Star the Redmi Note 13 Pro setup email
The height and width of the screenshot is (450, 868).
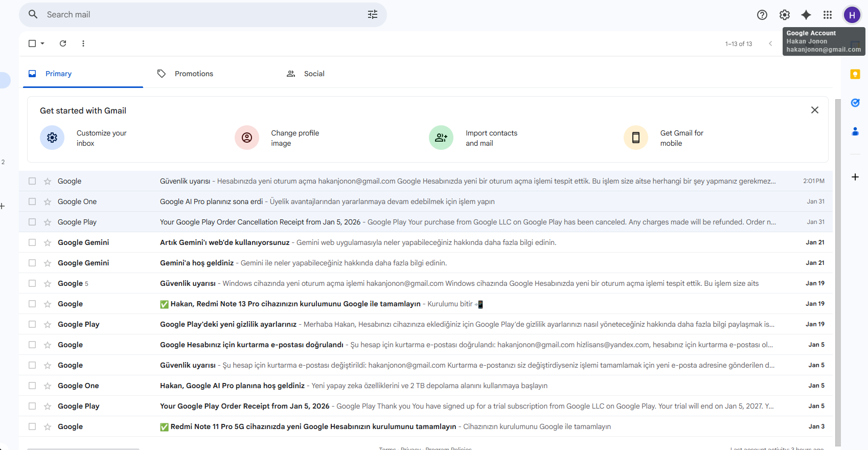coord(48,304)
